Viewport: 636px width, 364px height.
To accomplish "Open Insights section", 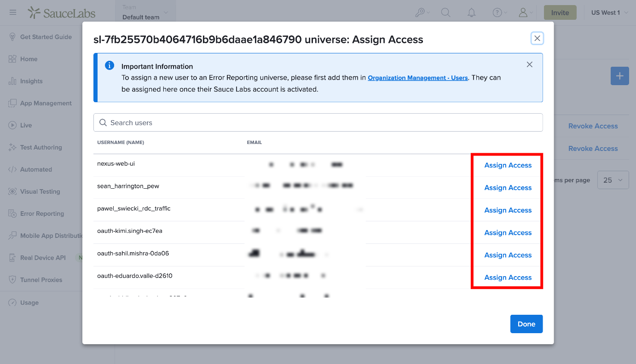I will [x=31, y=81].
